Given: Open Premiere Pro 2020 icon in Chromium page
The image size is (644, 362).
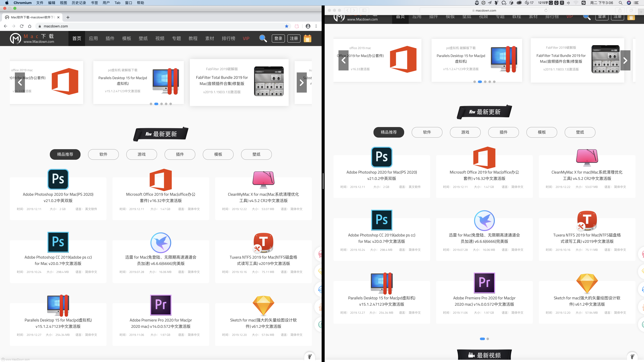Looking at the screenshot, I should (161, 305).
